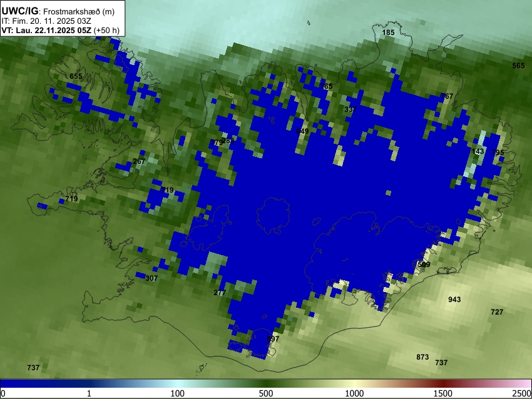
Task: Click the 509 value label
Action: tap(424, 265)
